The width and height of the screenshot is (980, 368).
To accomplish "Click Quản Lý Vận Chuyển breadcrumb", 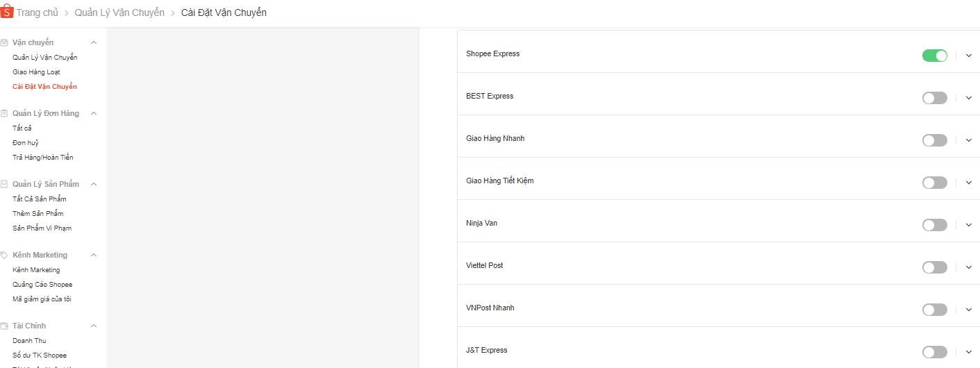I will click(x=119, y=12).
